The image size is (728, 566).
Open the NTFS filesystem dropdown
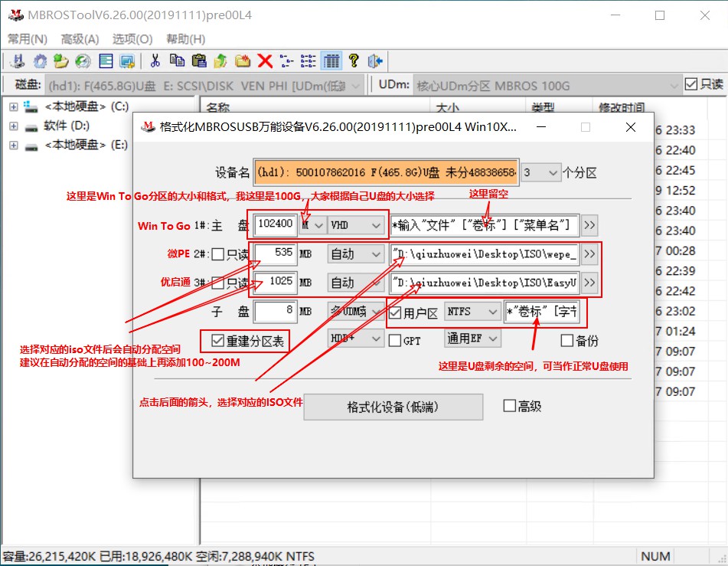coord(472,311)
